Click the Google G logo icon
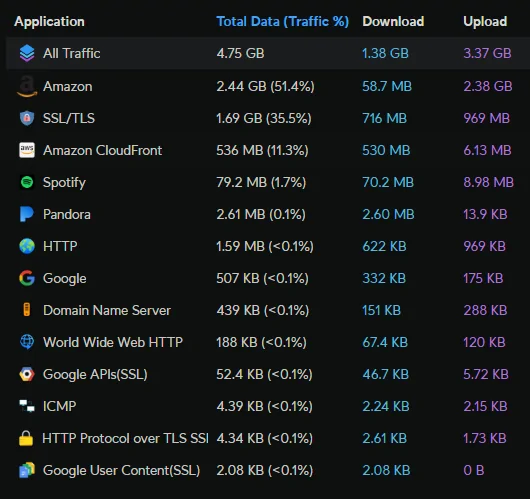 click(27, 278)
